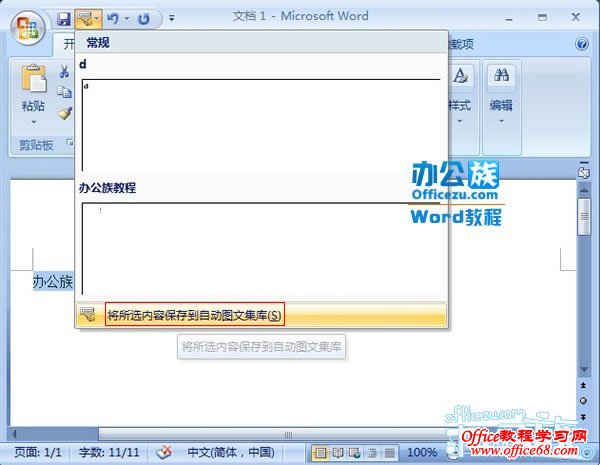Click the Office button
The height and width of the screenshot is (465, 600).
click(x=29, y=25)
